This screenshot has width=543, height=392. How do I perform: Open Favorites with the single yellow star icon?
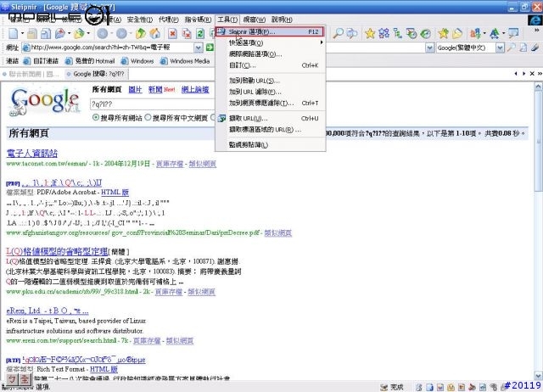370,33
